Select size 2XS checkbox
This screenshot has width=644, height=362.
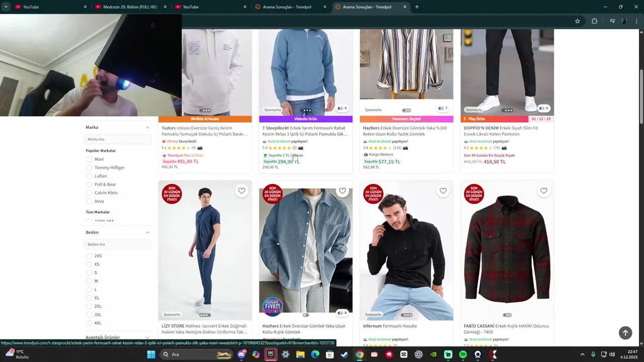(x=89, y=256)
